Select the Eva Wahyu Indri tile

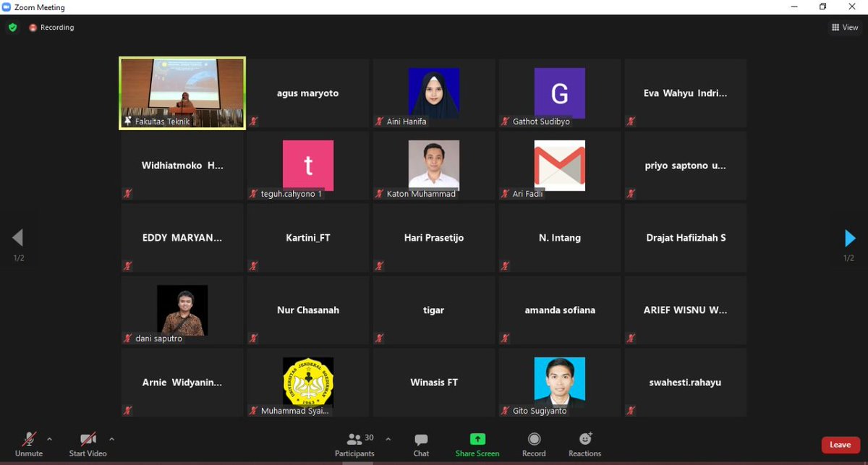(686, 93)
